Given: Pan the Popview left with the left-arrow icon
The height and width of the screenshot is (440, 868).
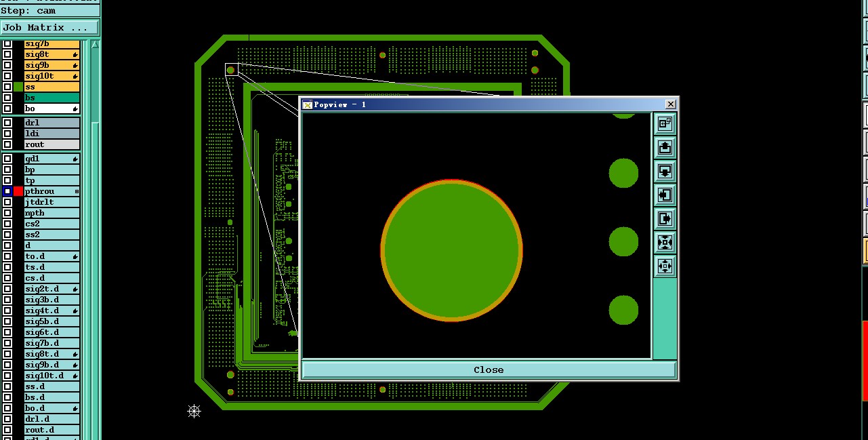Looking at the screenshot, I should point(665,195).
